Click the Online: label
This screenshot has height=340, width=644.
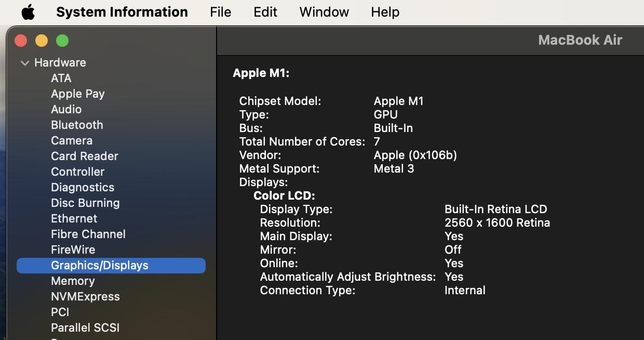[279, 263]
